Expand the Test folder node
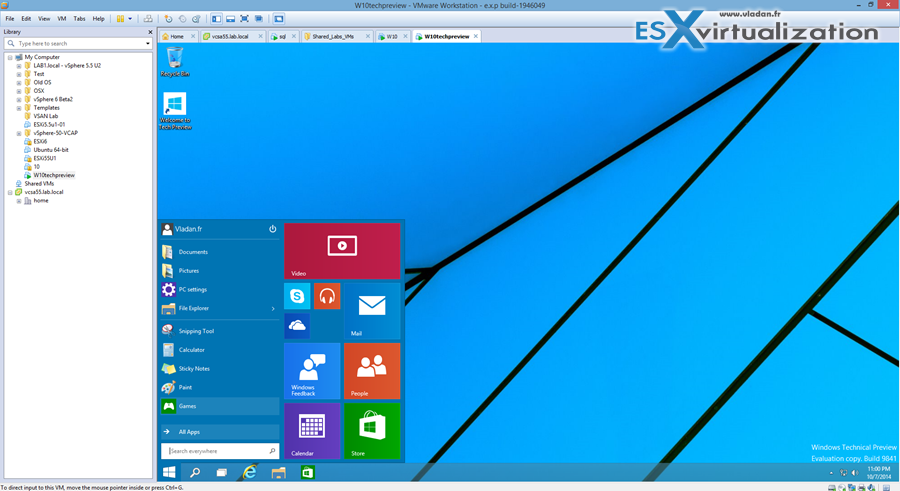Screen dimensions: 900x491 pyautogui.click(x=19, y=74)
